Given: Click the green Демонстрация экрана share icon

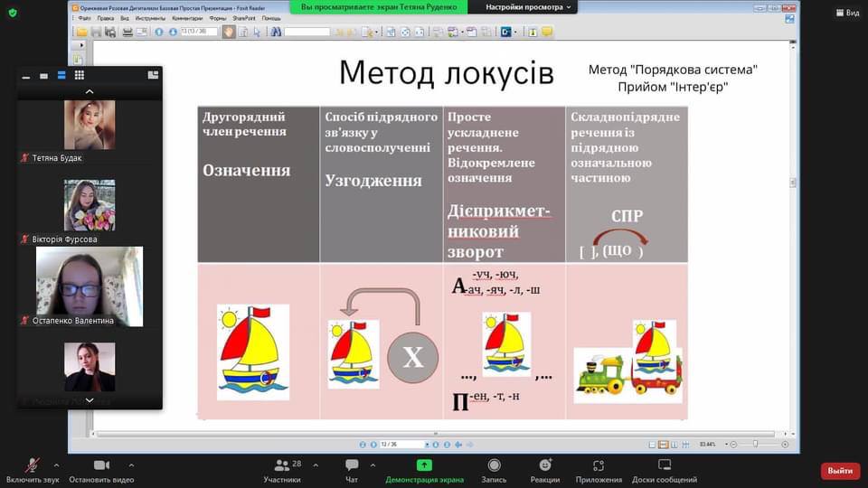Looking at the screenshot, I should point(424,465).
